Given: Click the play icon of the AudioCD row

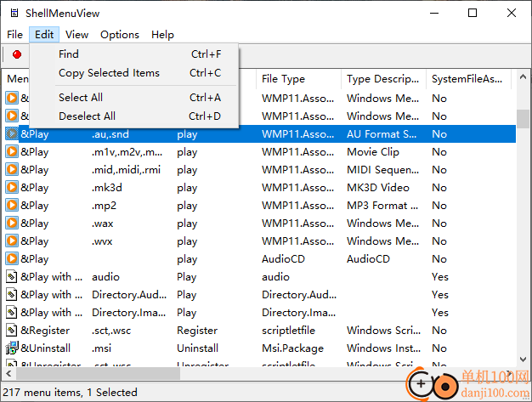Looking at the screenshot, I should (x=12, y=259).
